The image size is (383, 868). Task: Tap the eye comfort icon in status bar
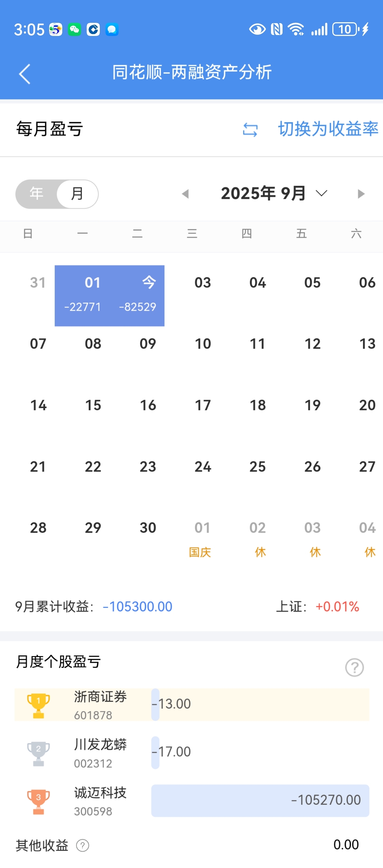click(x=257, y=29)
